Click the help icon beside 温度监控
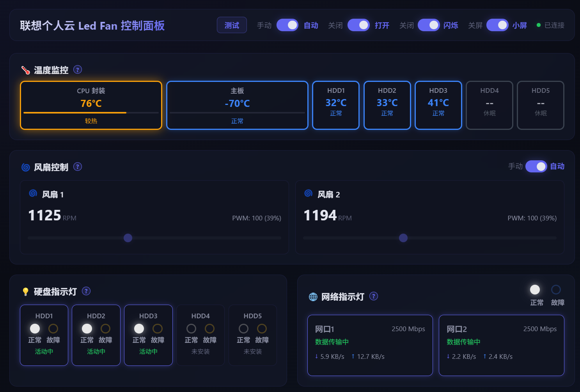 click(x=78, y=69)
